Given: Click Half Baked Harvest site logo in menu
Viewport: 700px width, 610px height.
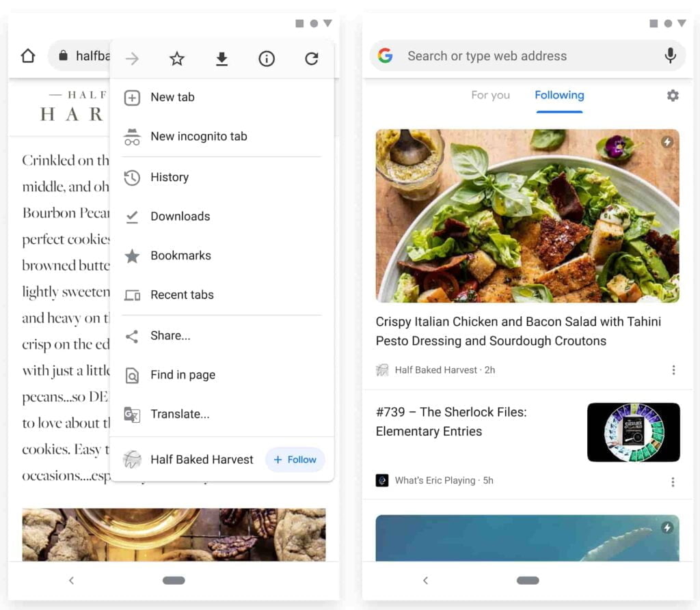Looking at the screenshot, I should [132, 460].
